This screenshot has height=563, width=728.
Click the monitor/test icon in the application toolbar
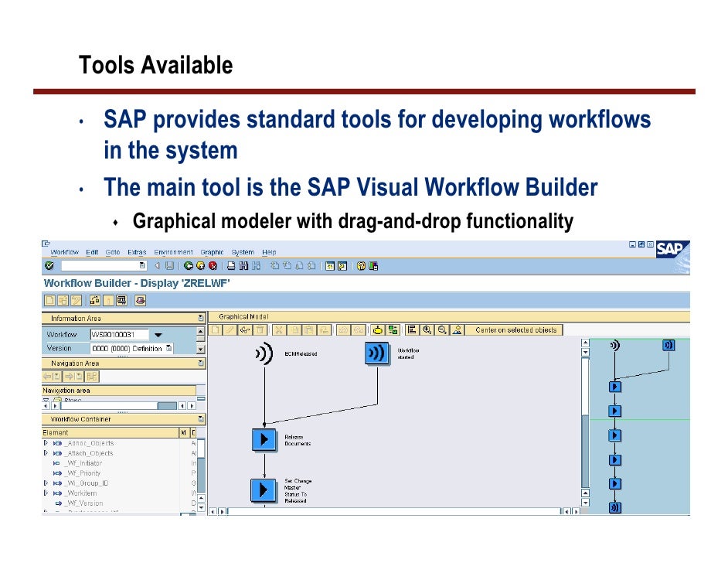(121, 301)
